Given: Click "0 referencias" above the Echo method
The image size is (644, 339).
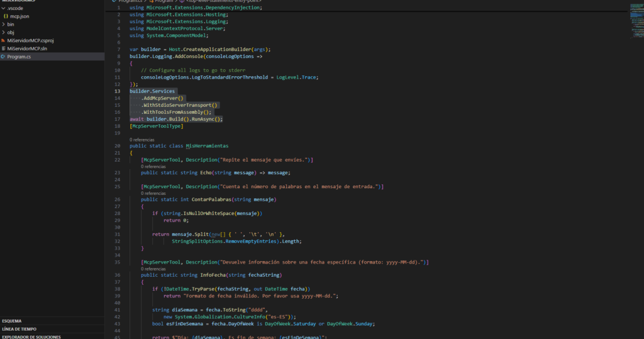Looking at the screenshot, I should pos(153,167).
